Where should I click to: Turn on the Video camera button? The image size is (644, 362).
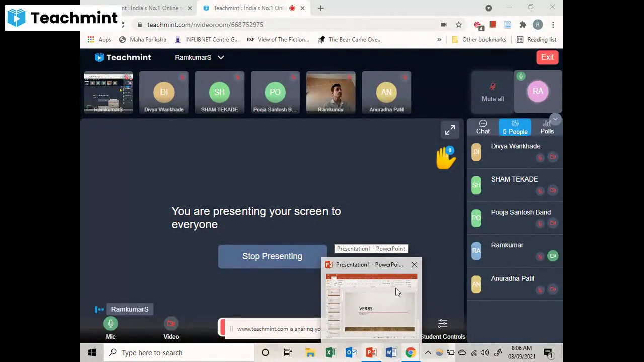(x=171, y=323)
